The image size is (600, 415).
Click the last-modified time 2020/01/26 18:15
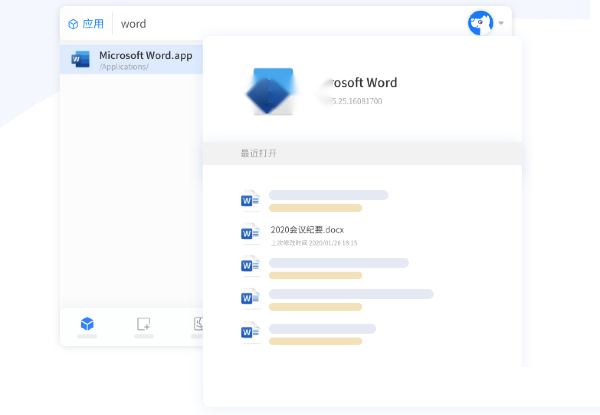point(333,243)
